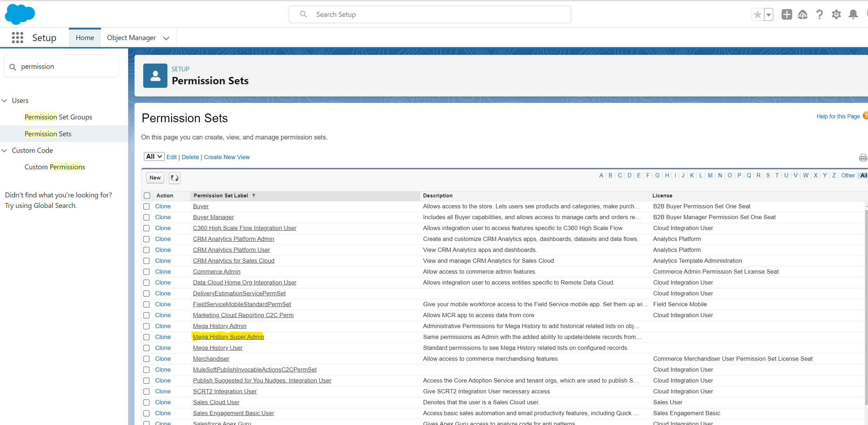The image size is (868, 425).
Task: Check the Buyer Manager row checkbox
Action: click(146, 217)
